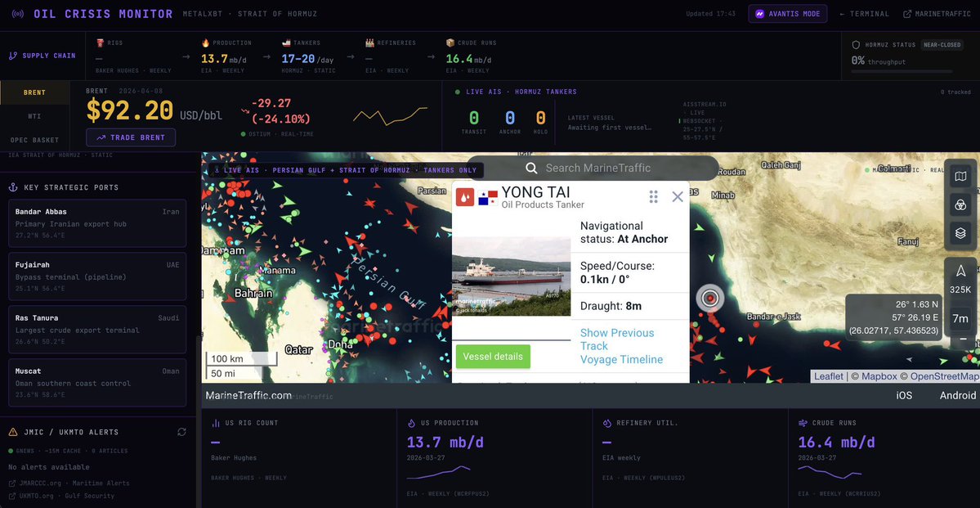The width and height of the screenshot is (980, 508).
Task: Click the US Production flame icon
Action: tap(411, 423)
